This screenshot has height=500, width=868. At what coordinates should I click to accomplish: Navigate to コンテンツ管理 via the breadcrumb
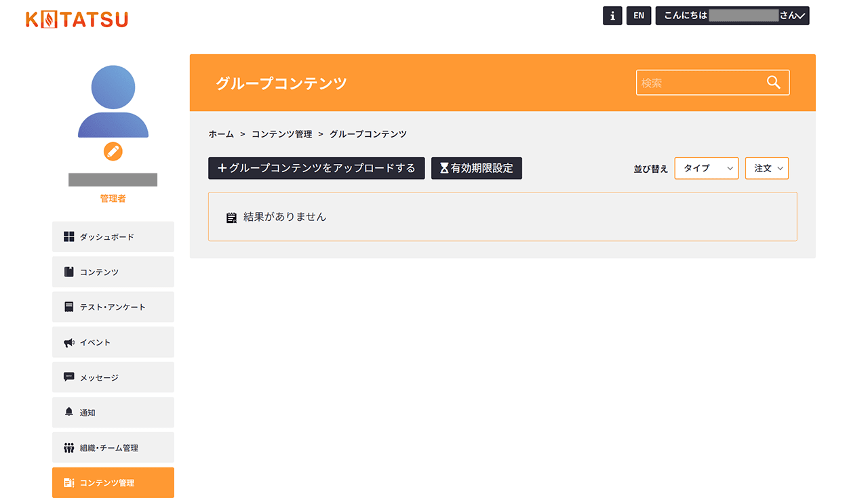pyautogui.click(x=281, y=133)
